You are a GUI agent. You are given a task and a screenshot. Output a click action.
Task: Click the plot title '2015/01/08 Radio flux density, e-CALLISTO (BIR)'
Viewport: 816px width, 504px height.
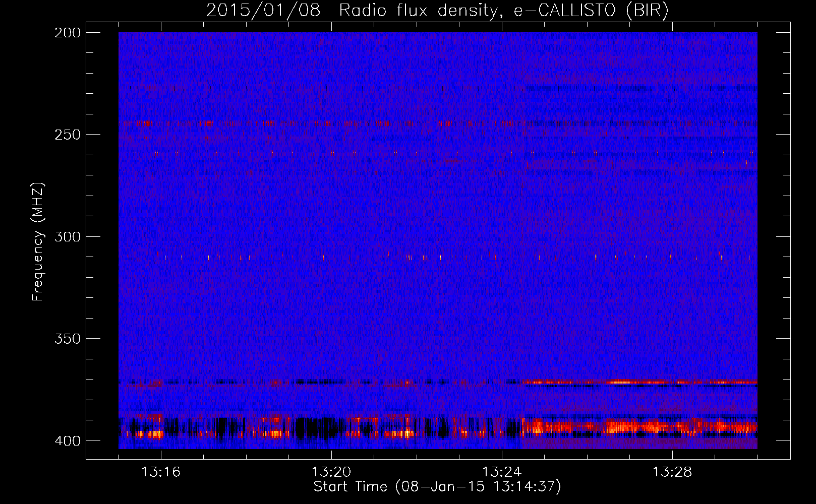coord(437,11)
